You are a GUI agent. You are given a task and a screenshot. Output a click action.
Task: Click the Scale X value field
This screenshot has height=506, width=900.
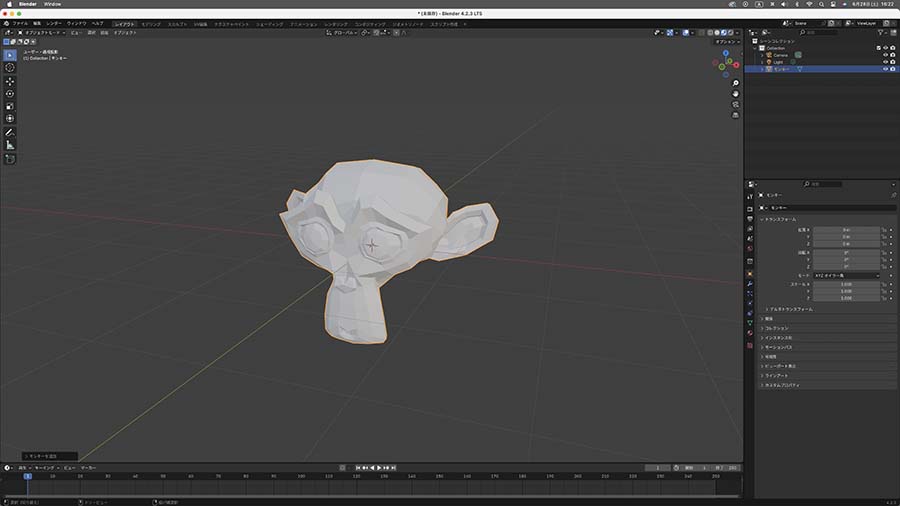[x=846, y=284]
